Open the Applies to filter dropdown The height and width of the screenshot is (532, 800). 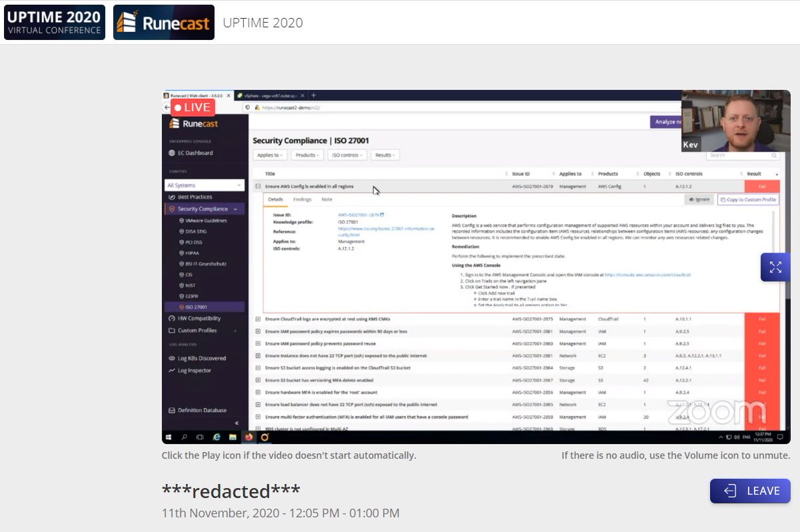coord(270,155)
